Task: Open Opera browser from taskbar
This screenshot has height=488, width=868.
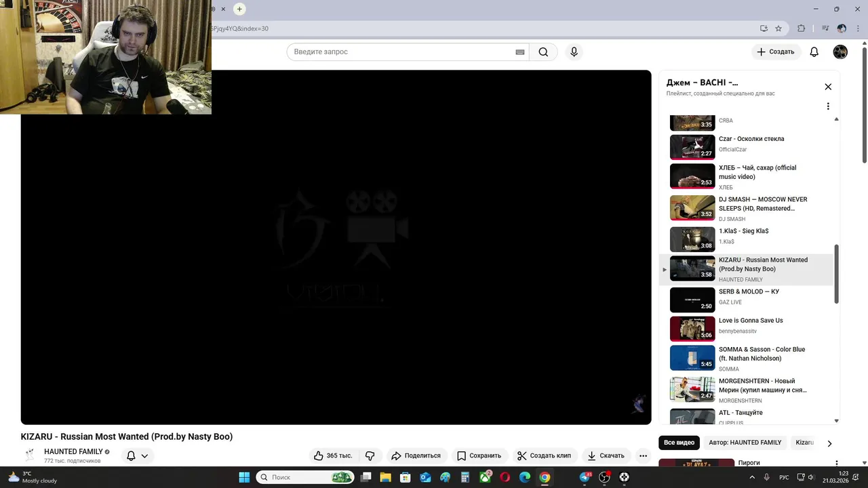Action: pos(505,477)
